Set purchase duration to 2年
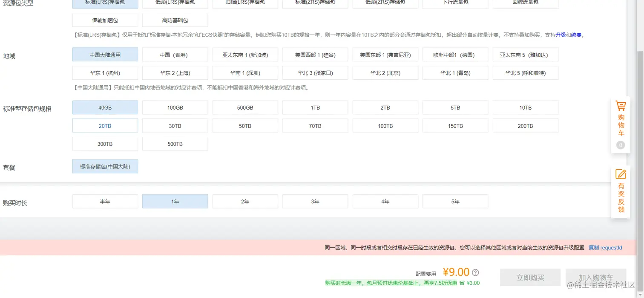This screenshot has height=298, width=644. pos(245,201)
